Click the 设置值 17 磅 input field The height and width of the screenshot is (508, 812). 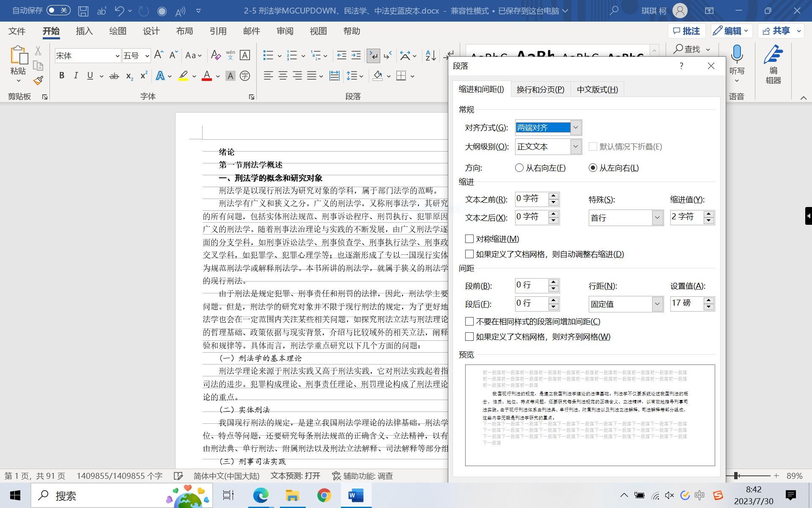[687, 303]
